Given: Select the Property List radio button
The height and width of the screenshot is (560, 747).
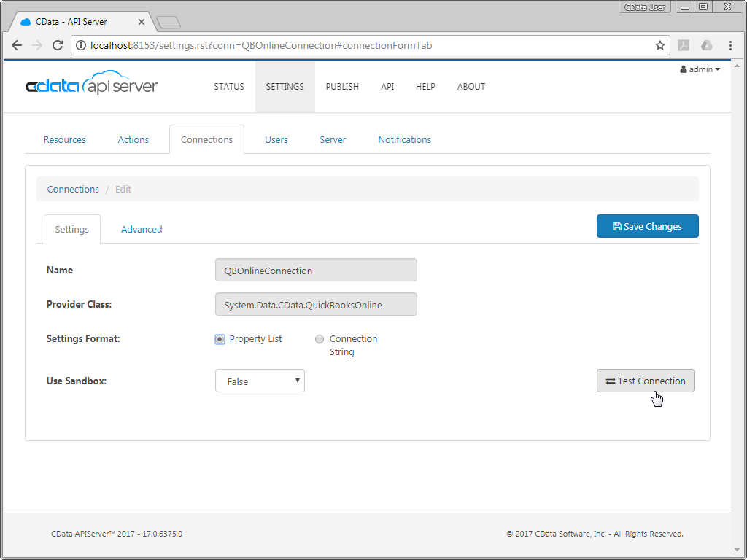Looking at the screenshot, I should tap(220, 339).
